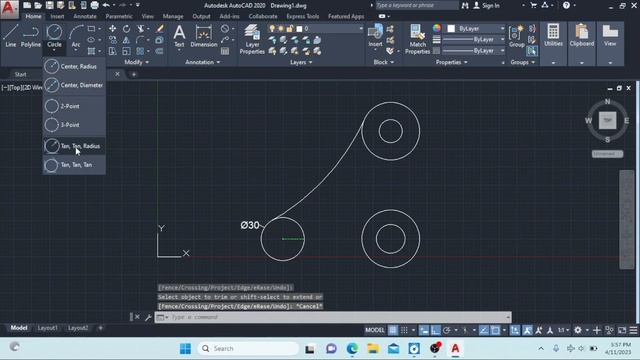Expand the Properties panel

coord(451,62)
